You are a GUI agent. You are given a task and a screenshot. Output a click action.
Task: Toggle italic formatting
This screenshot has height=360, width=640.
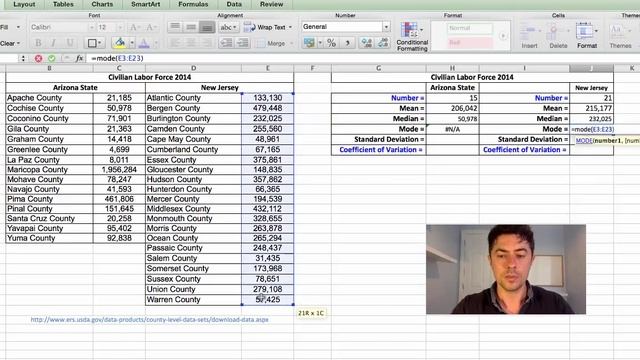tap(53, 43)
